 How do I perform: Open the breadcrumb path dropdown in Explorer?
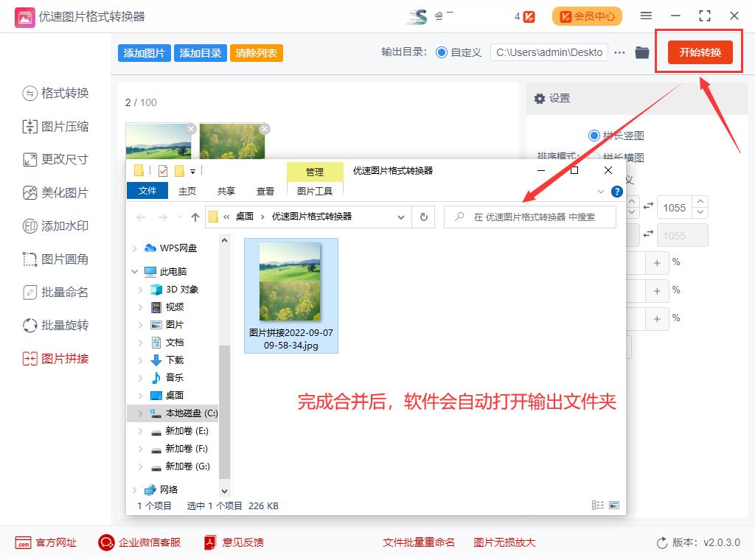click(402, 217)
